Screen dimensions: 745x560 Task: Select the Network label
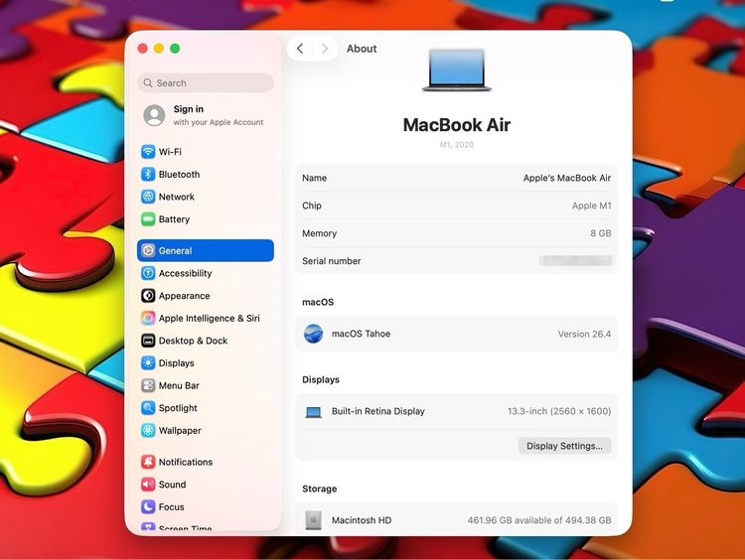pos(176,197)
